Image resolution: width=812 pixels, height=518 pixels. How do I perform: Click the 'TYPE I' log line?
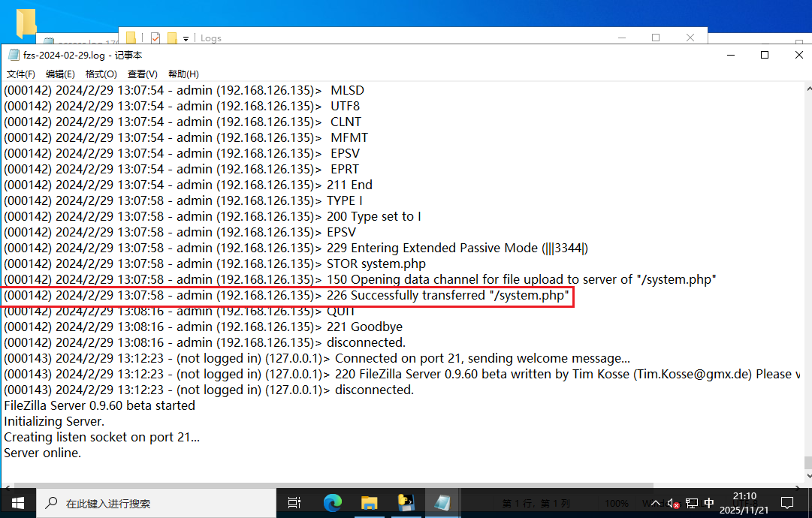pos(183,200)
